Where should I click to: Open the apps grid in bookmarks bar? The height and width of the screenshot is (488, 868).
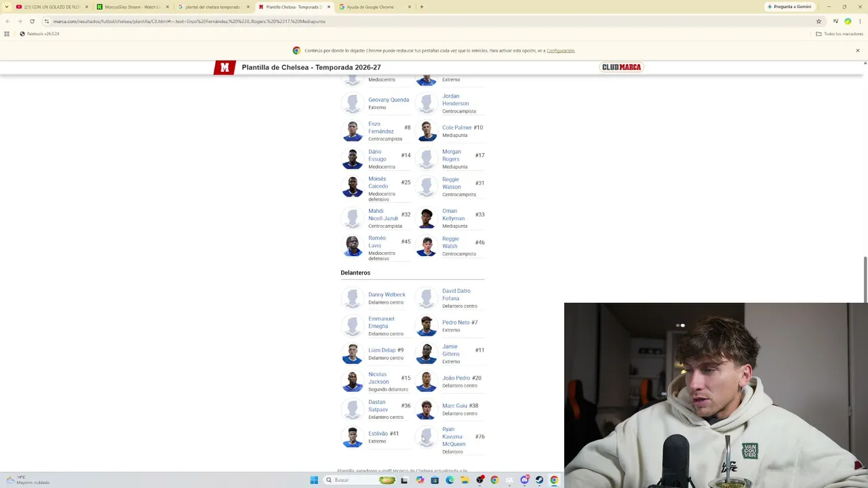pos(7,34)
